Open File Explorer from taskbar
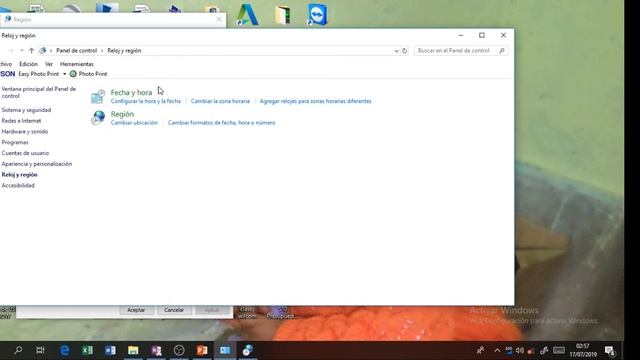 [133, 350]
